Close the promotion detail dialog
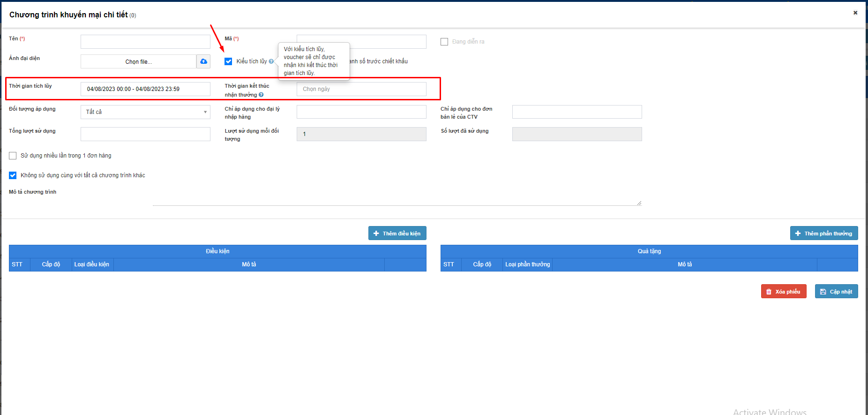The height and width of the screenshot is (415, 868). click(x=855, y=13)
